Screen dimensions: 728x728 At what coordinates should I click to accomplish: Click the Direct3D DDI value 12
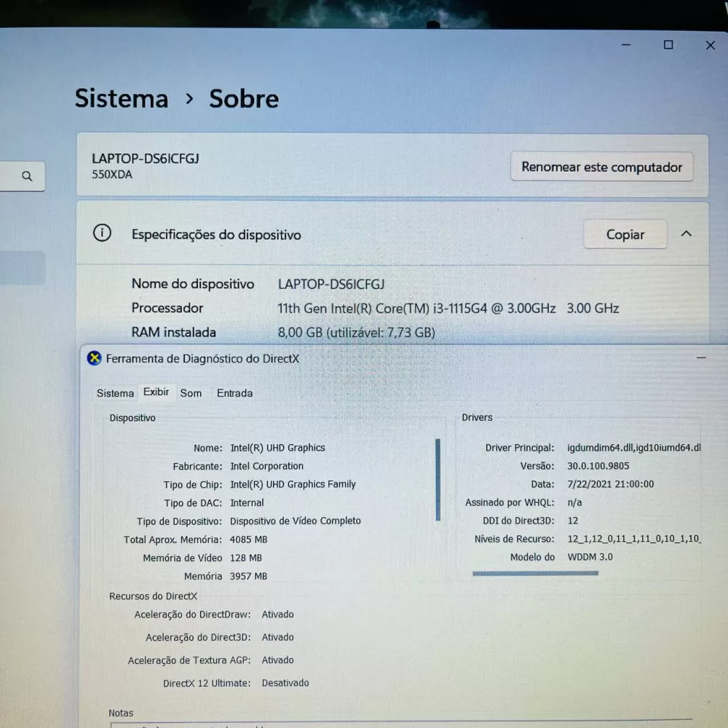click(573, 521)
